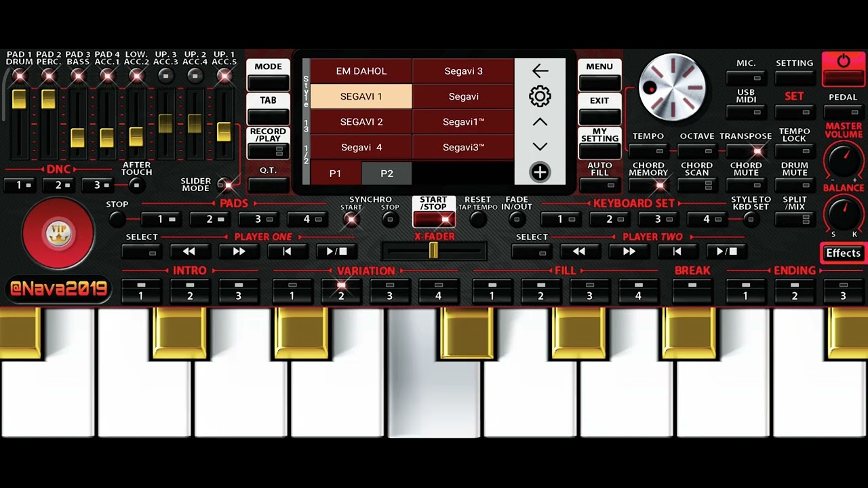Click the MODE button
The width and height of the screenshot is (868, 488).
click(268, 75)
